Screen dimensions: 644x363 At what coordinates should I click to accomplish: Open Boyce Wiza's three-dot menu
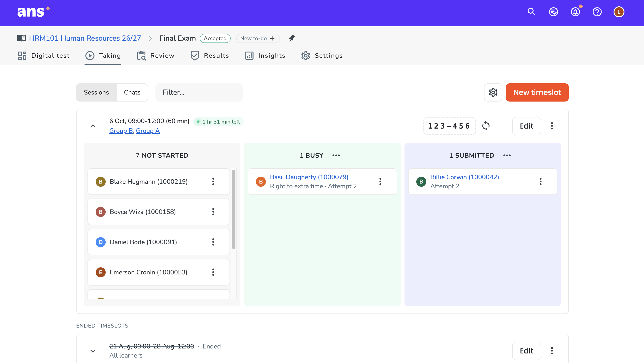[x=213, y=212]
